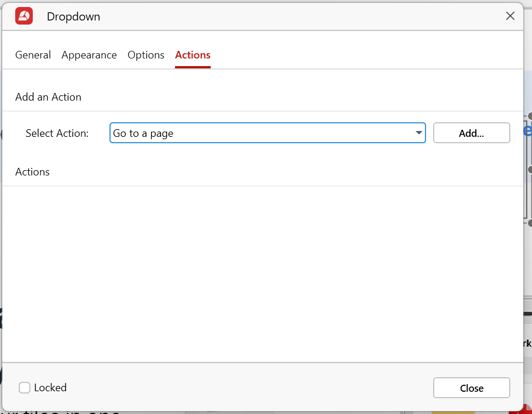Click the 'Locked' label text

coord(50,388)
